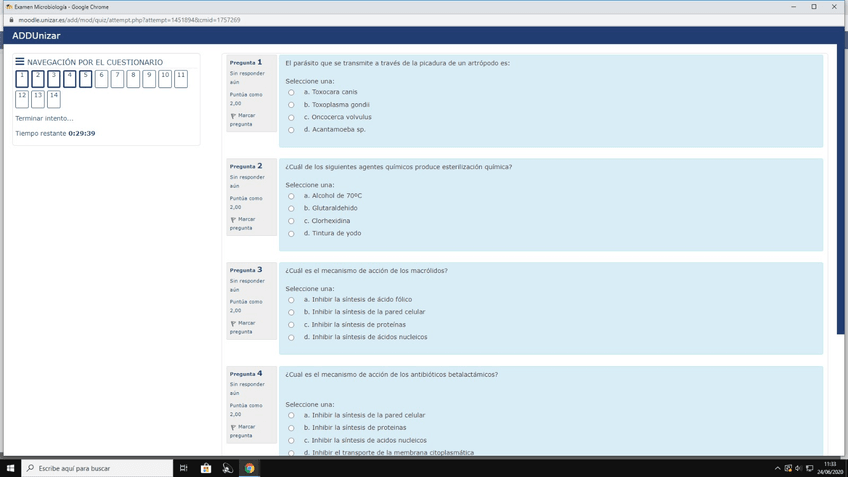Pick Inhibir la síntesis de ácido fólico
Viewport: 848px width, 477px height.
[x=291, y=300]
